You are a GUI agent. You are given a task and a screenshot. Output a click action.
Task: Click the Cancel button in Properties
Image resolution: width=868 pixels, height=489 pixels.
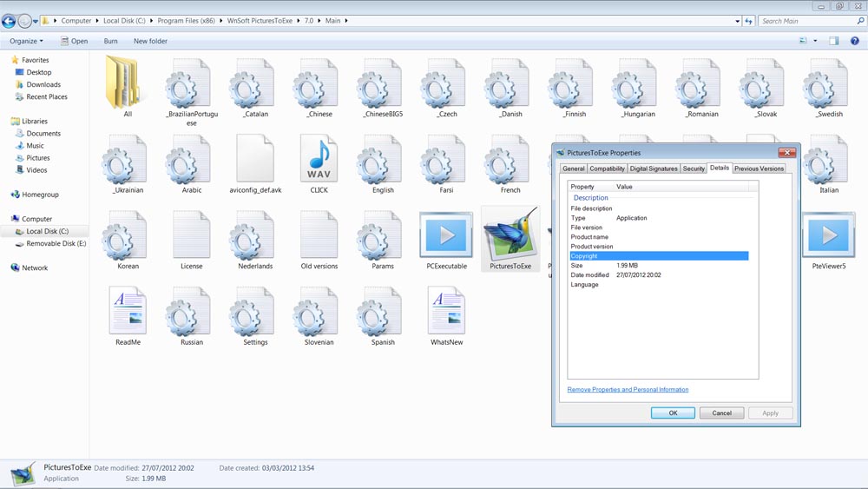coord(721,413)
